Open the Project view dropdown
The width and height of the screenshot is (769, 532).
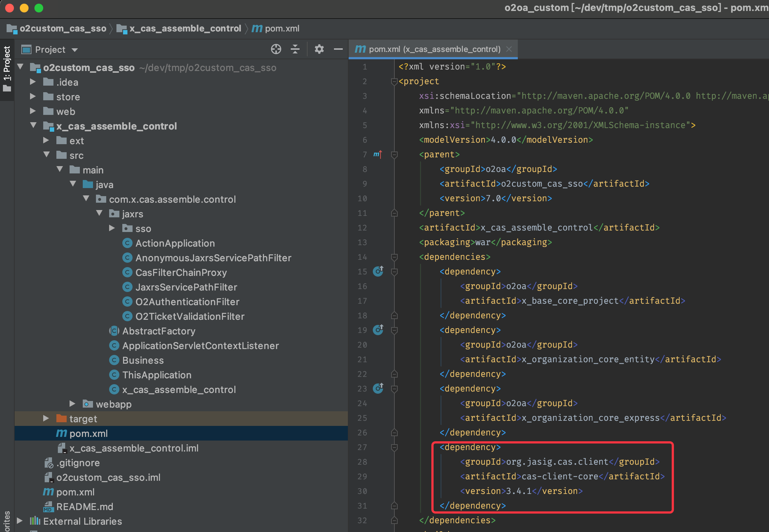point(75,50)
